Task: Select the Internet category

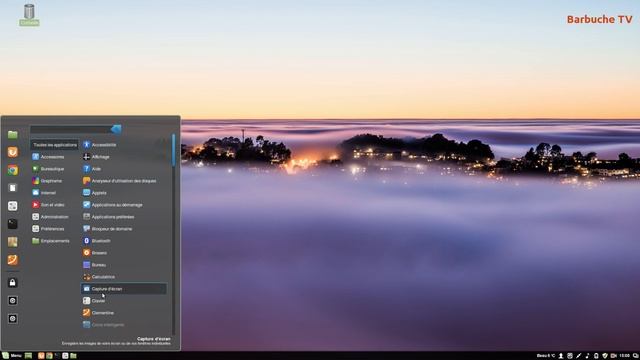Action: (44, 193)
